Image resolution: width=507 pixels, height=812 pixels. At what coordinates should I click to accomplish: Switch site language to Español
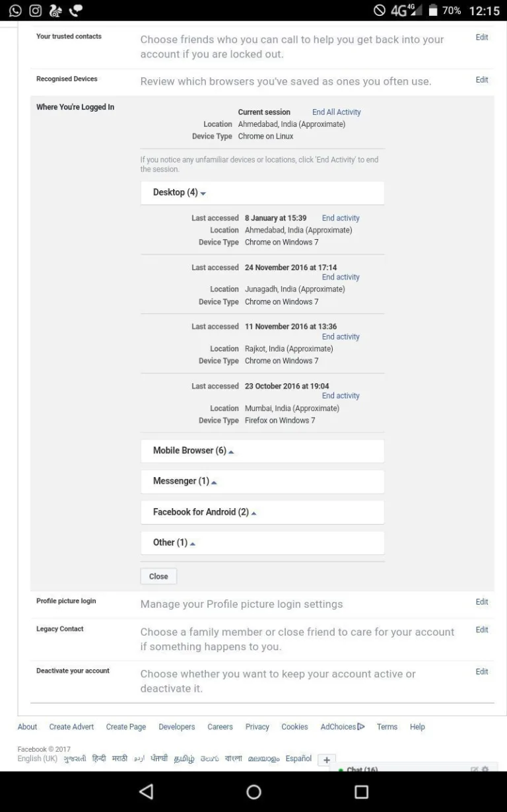coord(298,758)
